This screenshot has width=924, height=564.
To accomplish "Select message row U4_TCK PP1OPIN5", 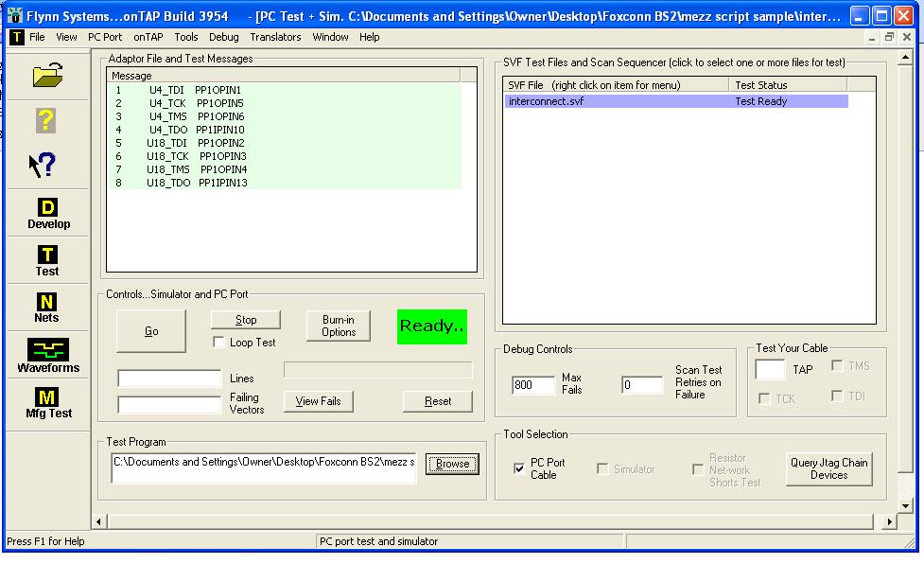I will [x=284, y=103].
